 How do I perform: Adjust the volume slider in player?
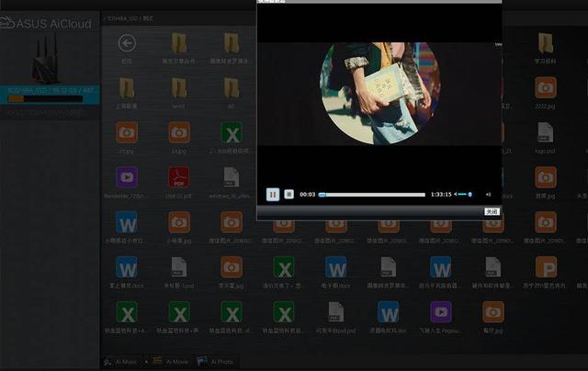464,195
